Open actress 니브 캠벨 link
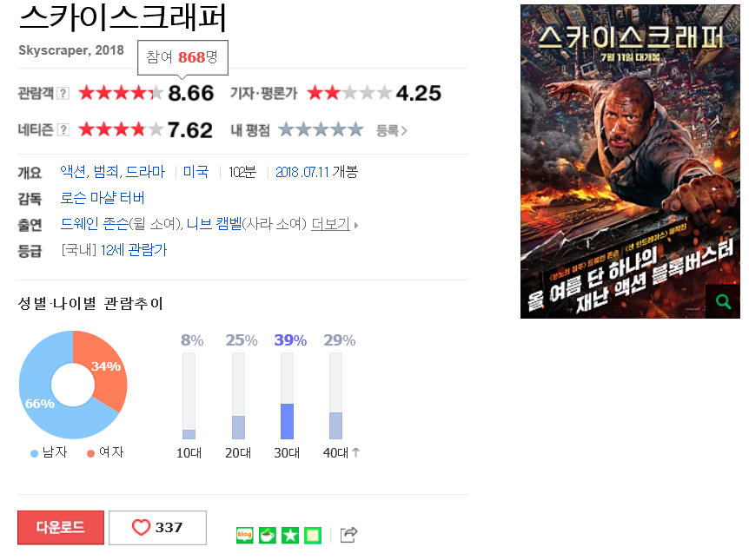The width and height of the screenshot is (749, 560). coord(214,224)
